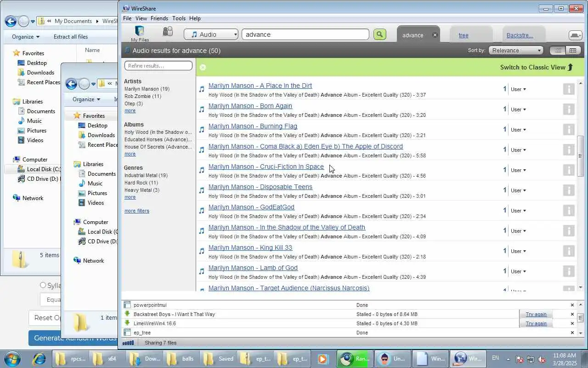Open Internet Explorer from the taskbar
This screenshot has width=588, height=368.
click(x=39, y=359)
